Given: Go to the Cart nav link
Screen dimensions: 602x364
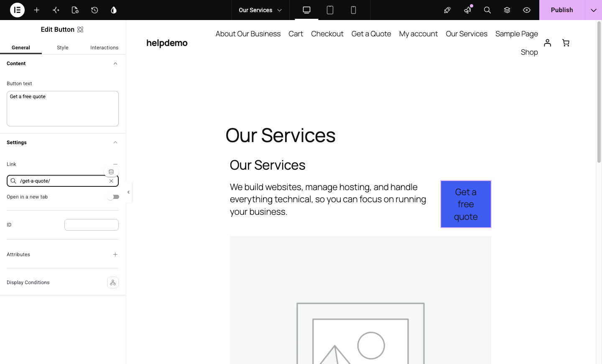Looking at the screenshot, I should tap(296, 33).
